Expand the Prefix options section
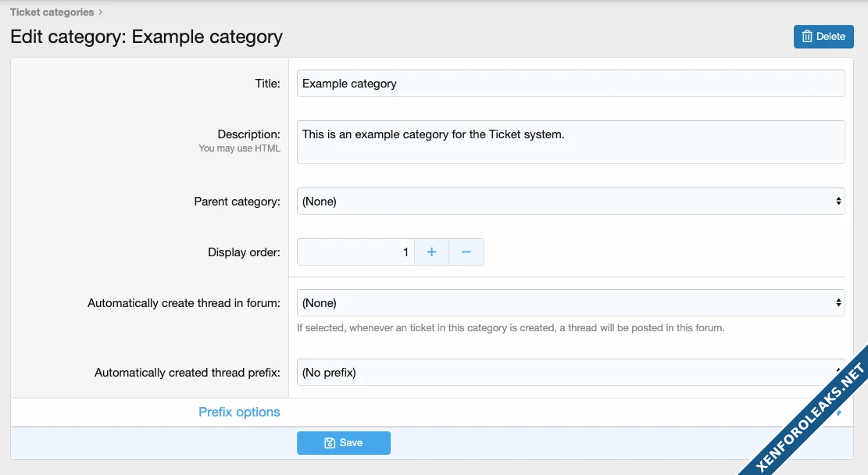The height and width of the screenshot is (475, 868). pos(239,412)
